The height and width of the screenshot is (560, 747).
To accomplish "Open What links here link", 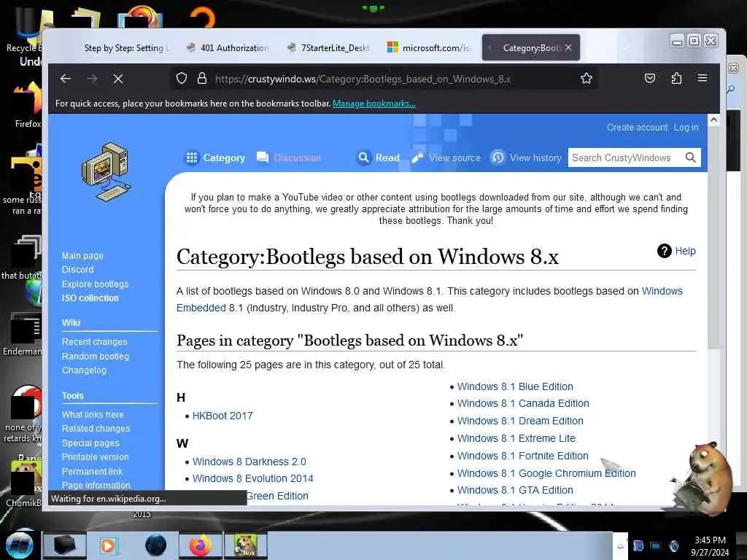I will coord(93,415).
